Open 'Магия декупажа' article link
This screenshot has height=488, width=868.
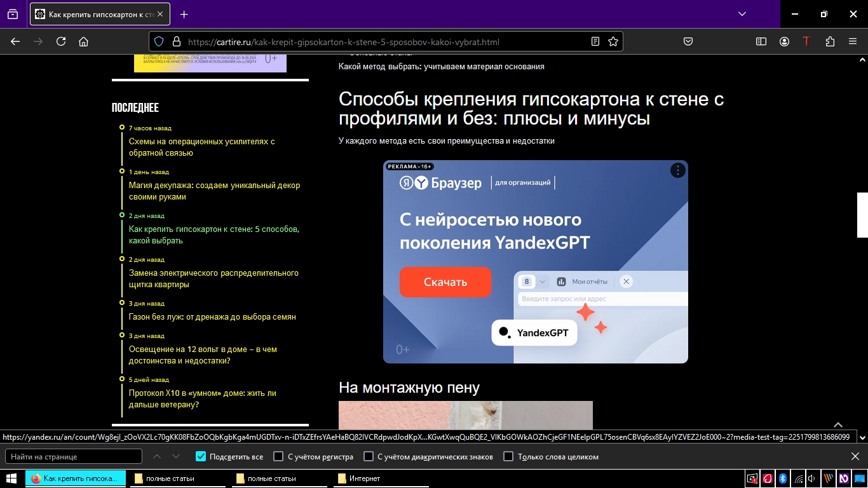[214, 191]
